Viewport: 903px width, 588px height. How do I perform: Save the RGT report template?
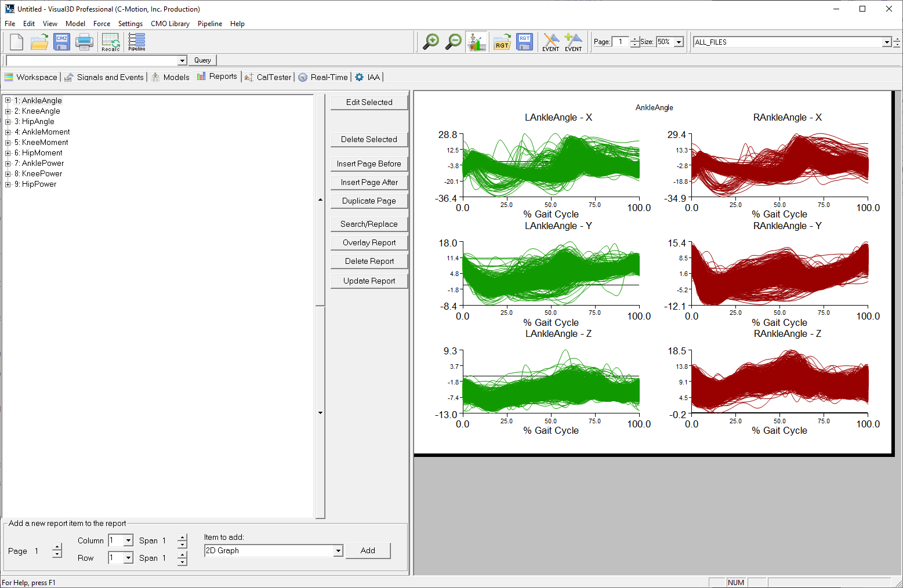(524, 42)
